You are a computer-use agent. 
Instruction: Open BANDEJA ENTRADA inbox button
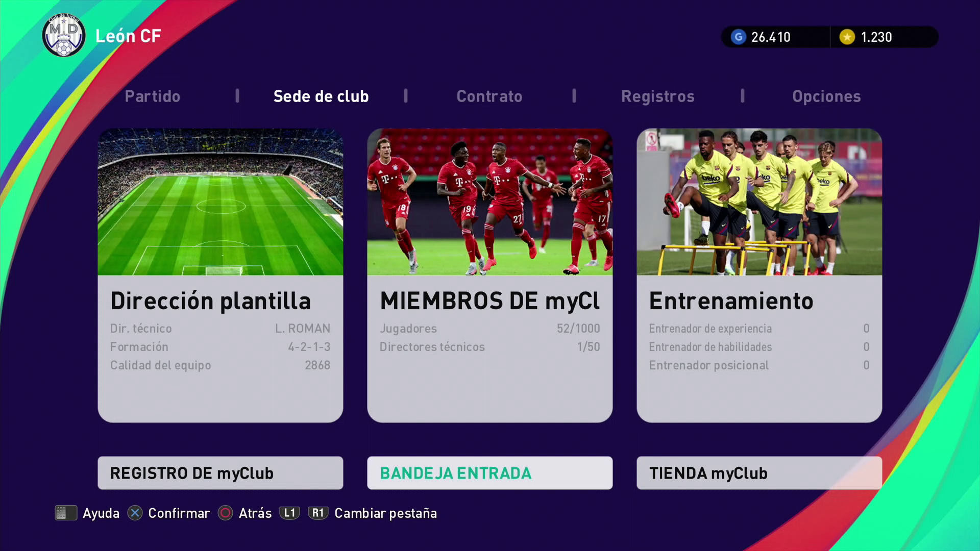coord(489,473)
